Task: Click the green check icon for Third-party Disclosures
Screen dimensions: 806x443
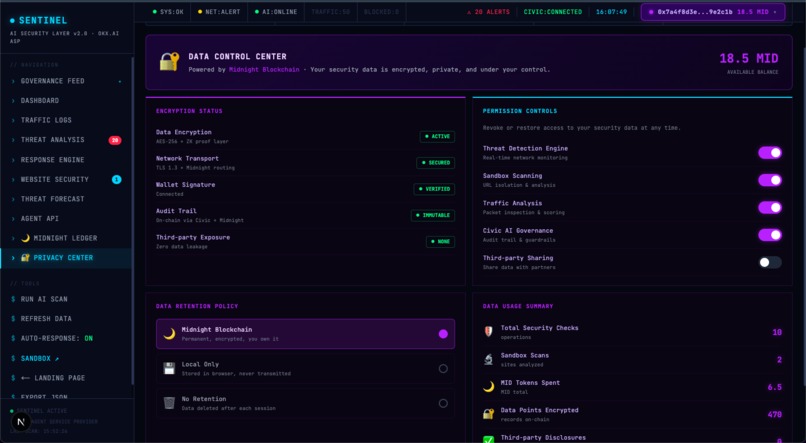Action: pos(488,439)
